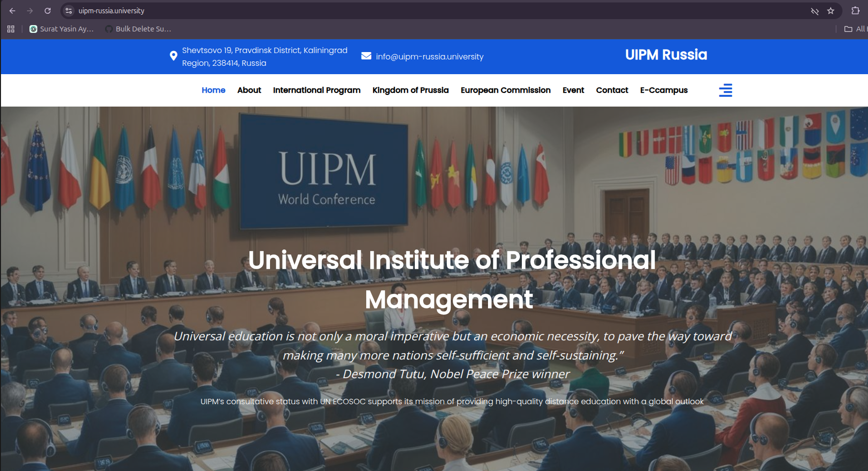This screenshot has width=868, height=471.
Task: Click the UN ECOSOC consultative status sentence
Action: coord(452,402)
